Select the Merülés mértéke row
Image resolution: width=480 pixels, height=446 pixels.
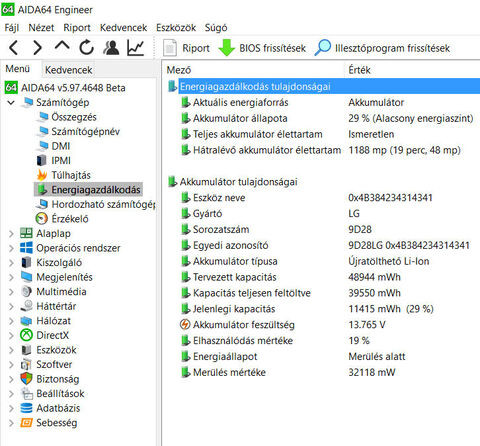point(229,372)
